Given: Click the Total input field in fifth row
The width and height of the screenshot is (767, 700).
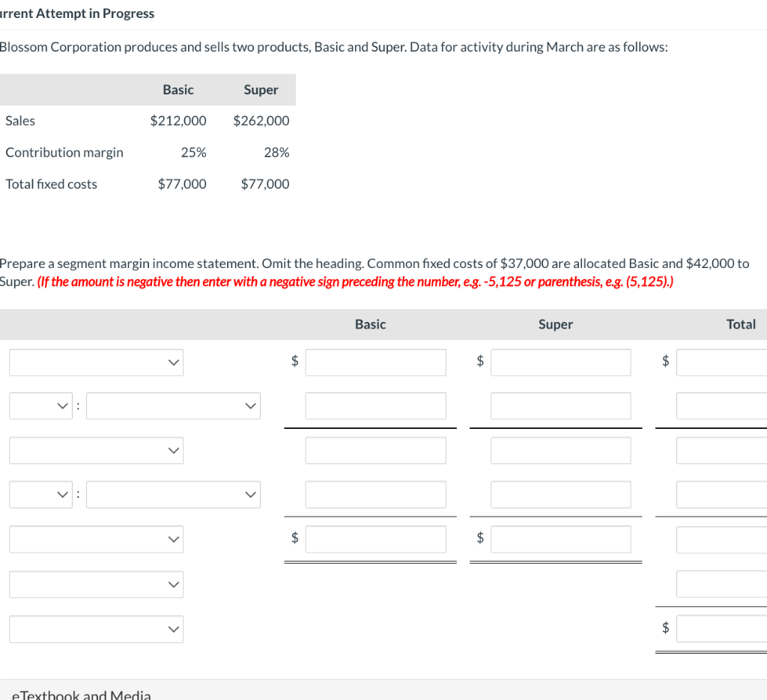Looking at the screenshot, I should click(722, 539).
